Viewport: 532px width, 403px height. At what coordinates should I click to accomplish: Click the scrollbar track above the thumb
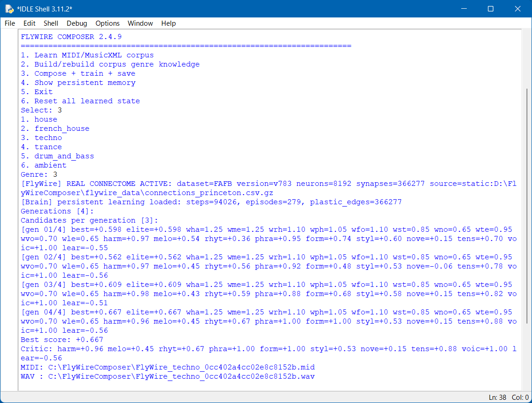point(527,59)
